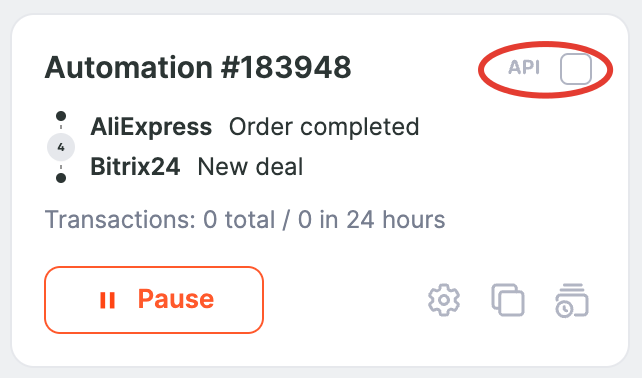The width and height of the screenshot is (642, 378).
Task: Open the Automation #183948 title
Action: click(x=198, y=67)
